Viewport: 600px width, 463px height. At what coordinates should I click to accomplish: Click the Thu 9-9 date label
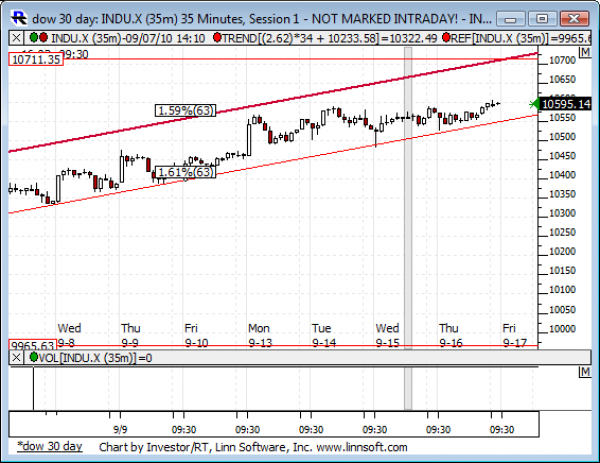[x=130, y=335]
